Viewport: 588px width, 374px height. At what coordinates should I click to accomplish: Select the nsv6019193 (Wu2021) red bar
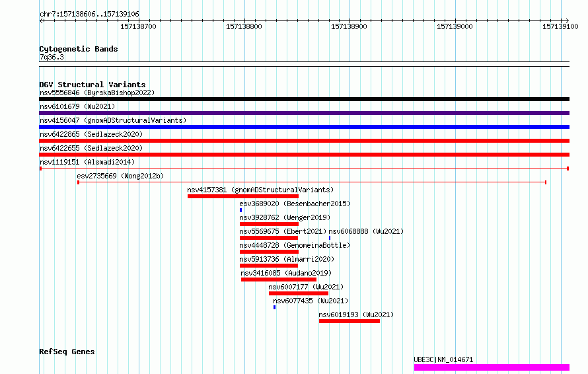pos(349,321)
